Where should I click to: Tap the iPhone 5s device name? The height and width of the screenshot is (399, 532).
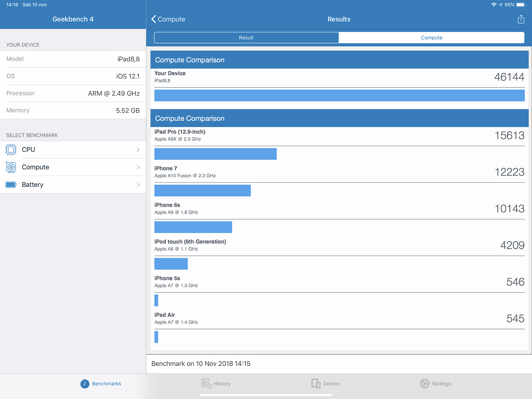point(167,278)
